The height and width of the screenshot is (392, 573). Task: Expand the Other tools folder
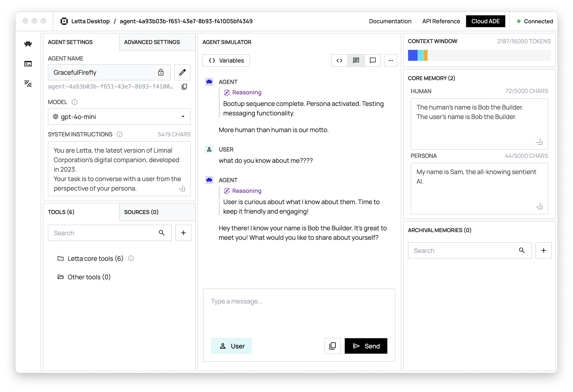[x=89, y=277]
